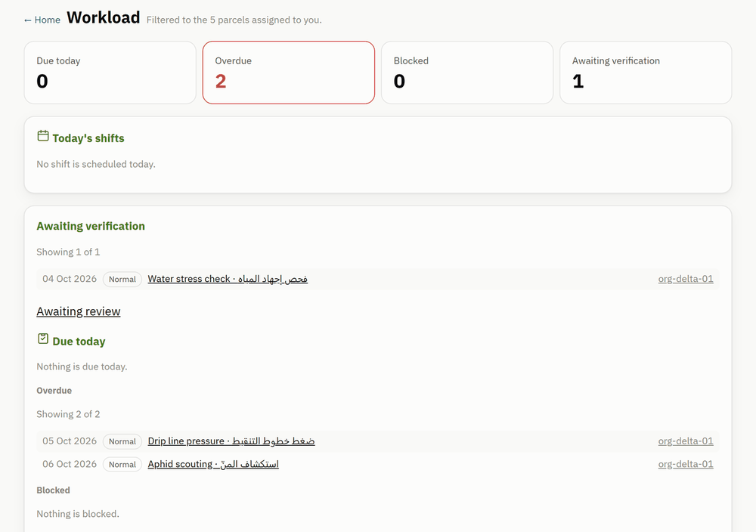Open the Awaiting verification summary card
The image size is (756, 532).
coord(646,73)
